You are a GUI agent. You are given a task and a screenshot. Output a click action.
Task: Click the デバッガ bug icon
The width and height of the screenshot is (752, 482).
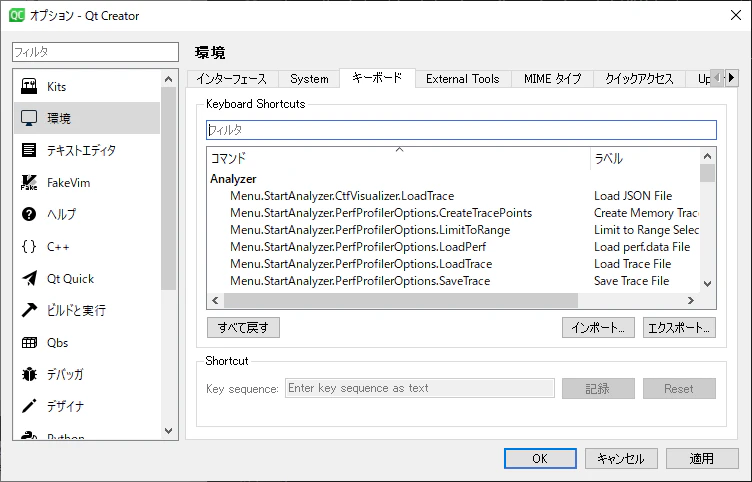click(29, 374)
